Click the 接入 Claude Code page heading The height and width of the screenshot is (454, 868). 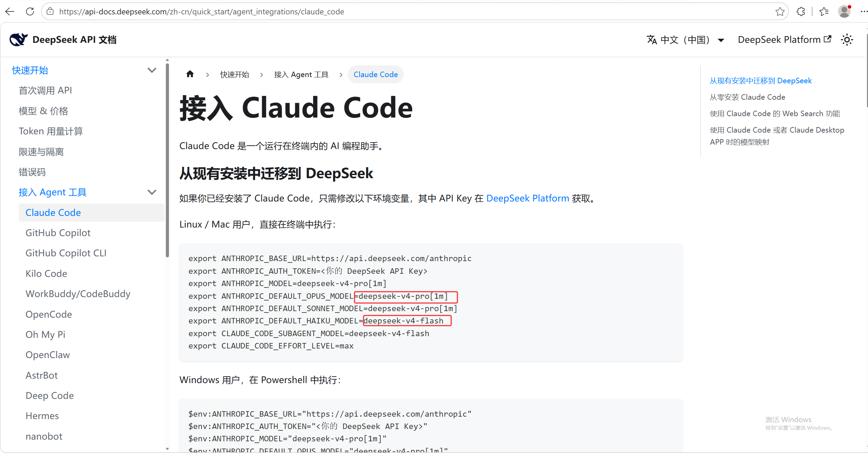click(296, 108)
